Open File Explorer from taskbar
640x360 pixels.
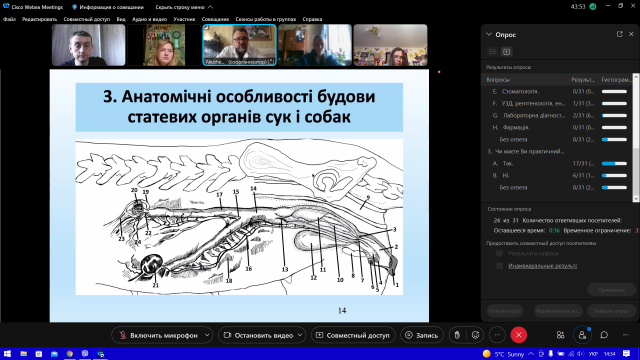point(23,353)
